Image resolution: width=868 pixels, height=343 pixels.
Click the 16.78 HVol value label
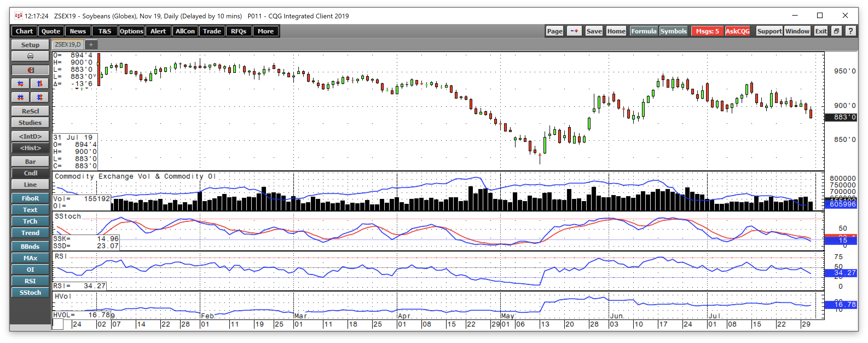pyautogui.click(x=841, y=305)
